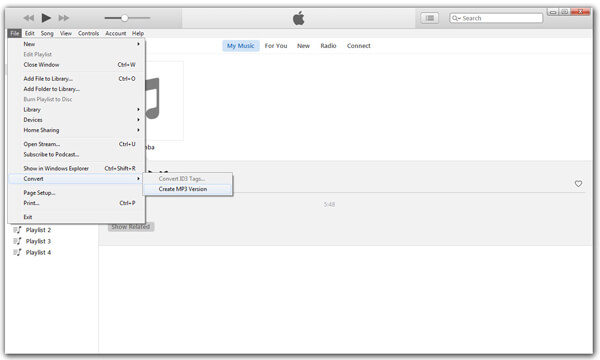Image resolution: width=600 pixels, height=360 pixels.
Task: Click Convert ID3 Tags entry
Action: [x=188, y=179]
